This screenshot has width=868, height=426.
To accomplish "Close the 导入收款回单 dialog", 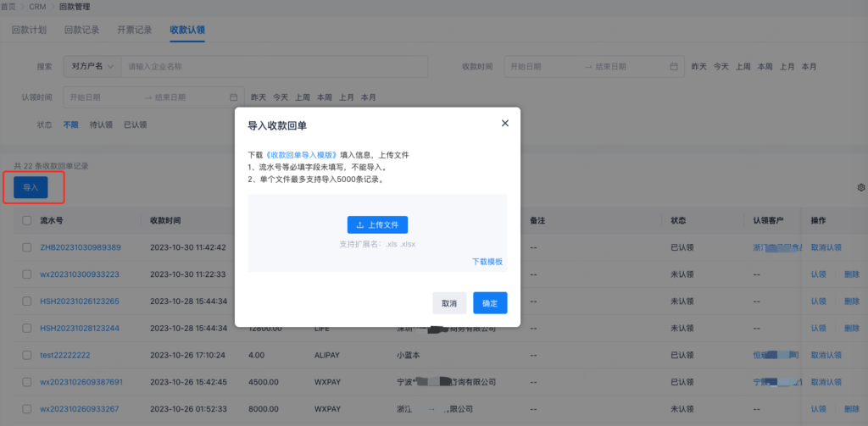I will [505, 124].
